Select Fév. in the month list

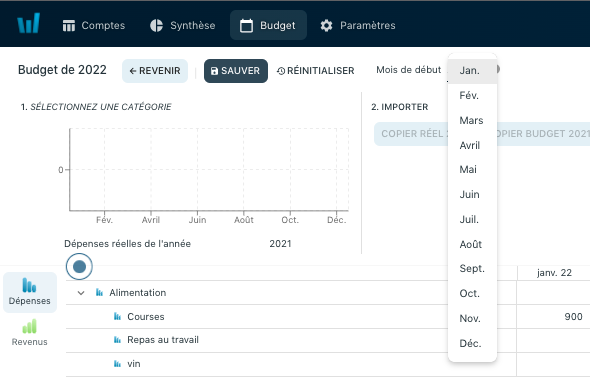click(x=472, y=96)
